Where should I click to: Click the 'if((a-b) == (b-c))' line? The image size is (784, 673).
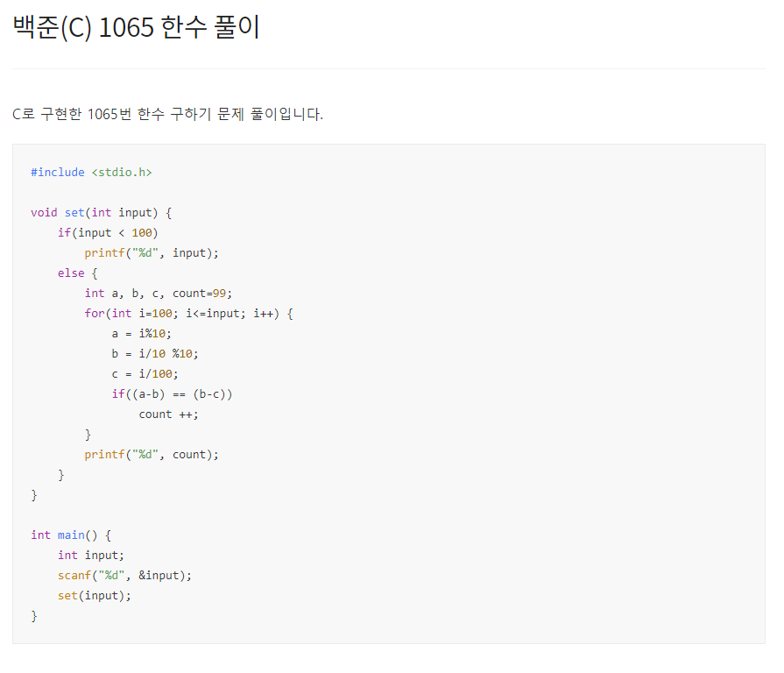coord(172,394)
